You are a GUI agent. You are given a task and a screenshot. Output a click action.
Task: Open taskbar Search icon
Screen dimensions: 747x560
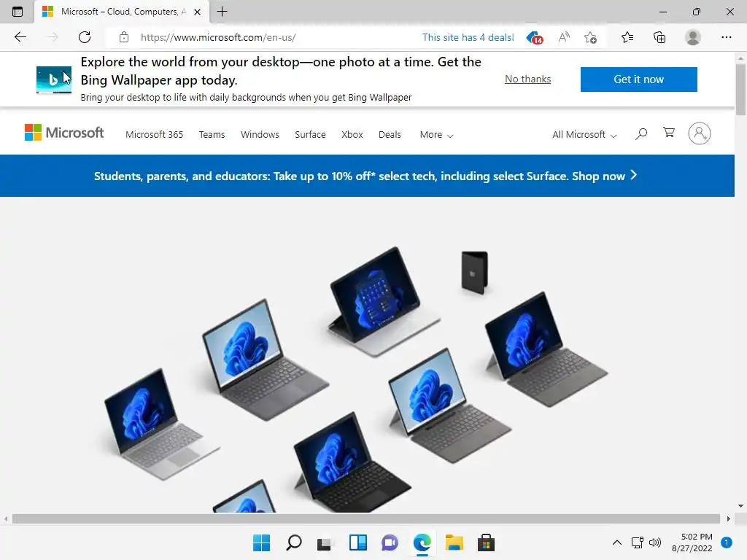point(293,542)
